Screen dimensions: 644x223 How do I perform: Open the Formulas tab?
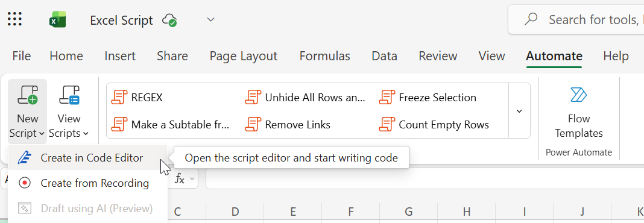point(325,56)
